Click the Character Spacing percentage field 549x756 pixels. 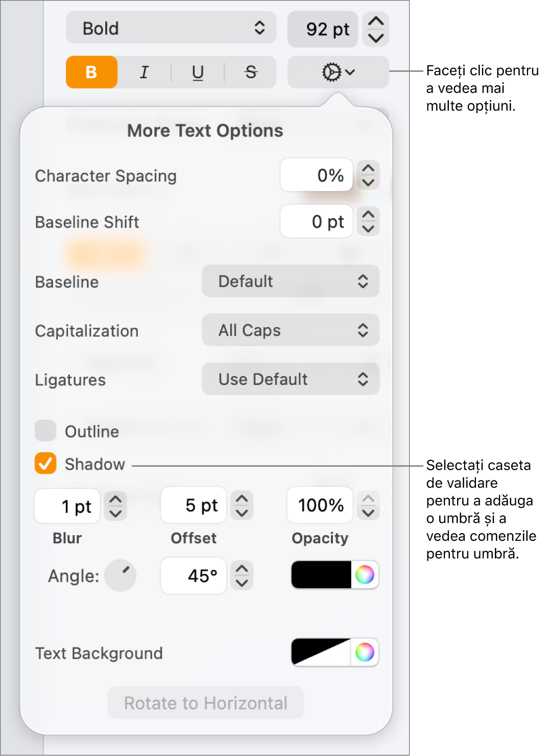click(317, 175)
